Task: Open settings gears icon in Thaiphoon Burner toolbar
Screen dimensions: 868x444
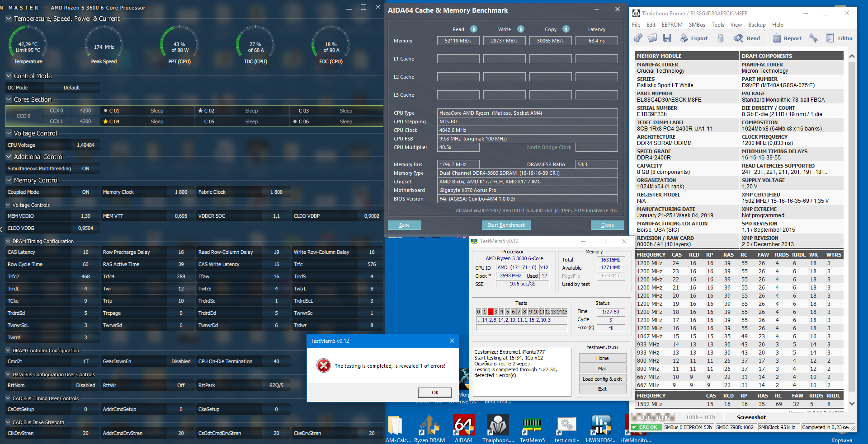Action: tap(638, 38)
